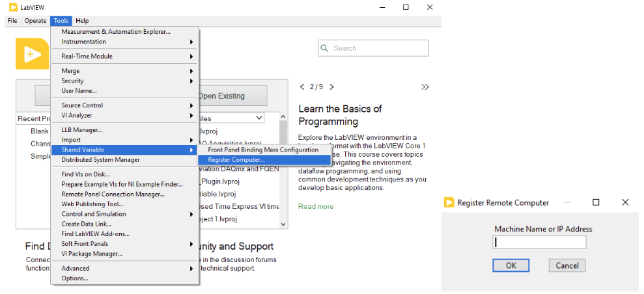Screen dimensions: 644x294
Task: Click the Machine Name or IP field
Action: (539, 243)
